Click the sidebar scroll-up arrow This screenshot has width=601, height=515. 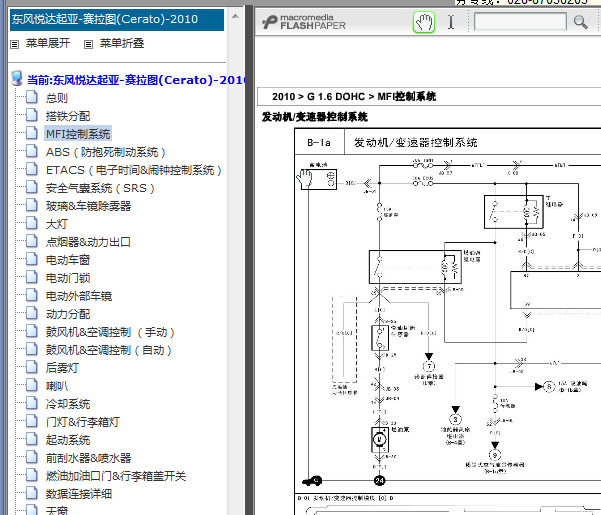click(x=235, y=16)
